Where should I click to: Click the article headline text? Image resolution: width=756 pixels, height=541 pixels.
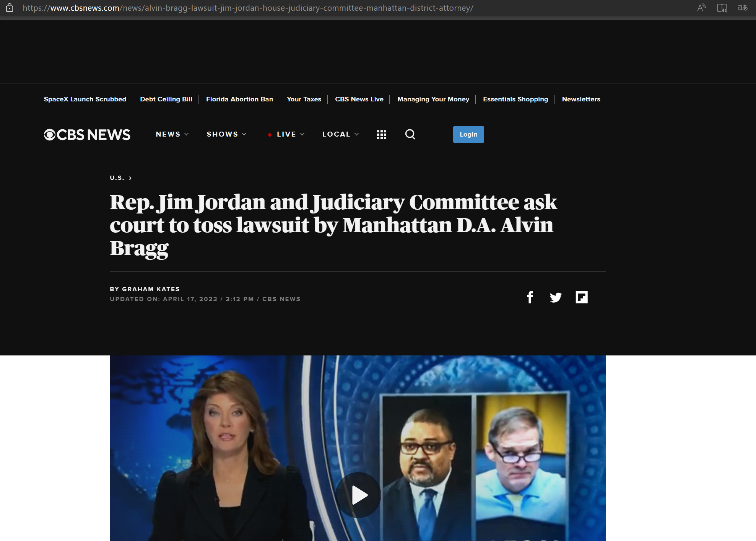[x=333, y=225]
